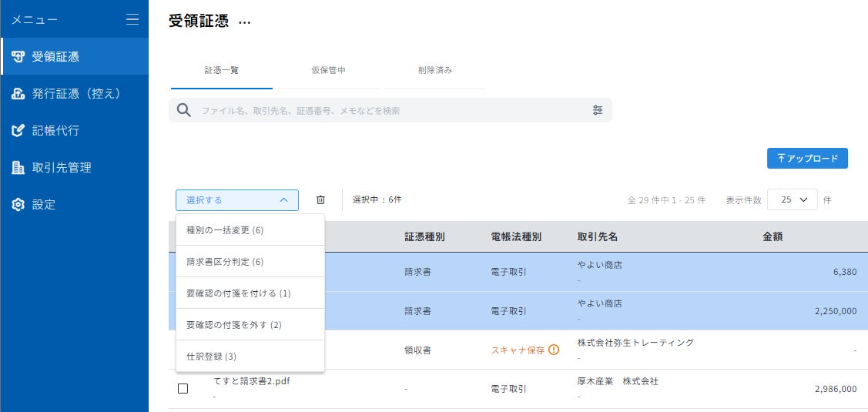Open search filter options icon
The image size is (868, 412).
(x=598, y=110)
